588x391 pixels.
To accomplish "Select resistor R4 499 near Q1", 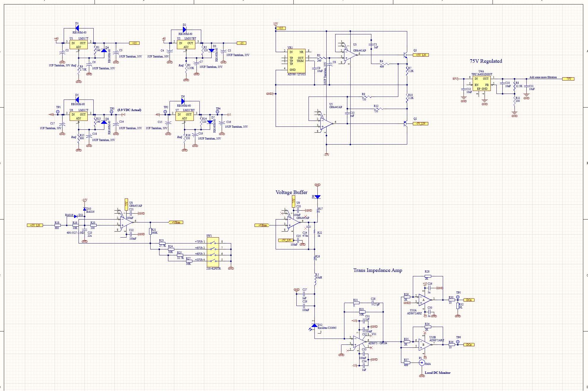I will 384,64.
